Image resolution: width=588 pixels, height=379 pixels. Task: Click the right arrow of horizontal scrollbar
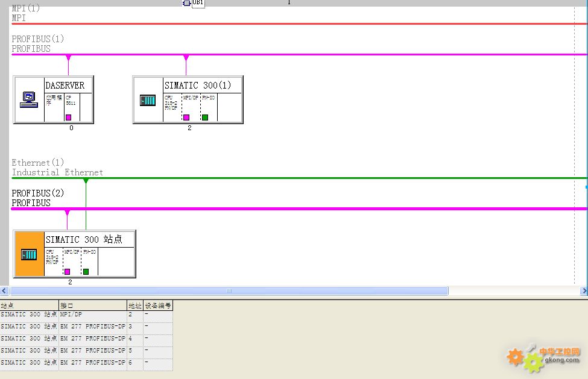(x=584, y=290)
